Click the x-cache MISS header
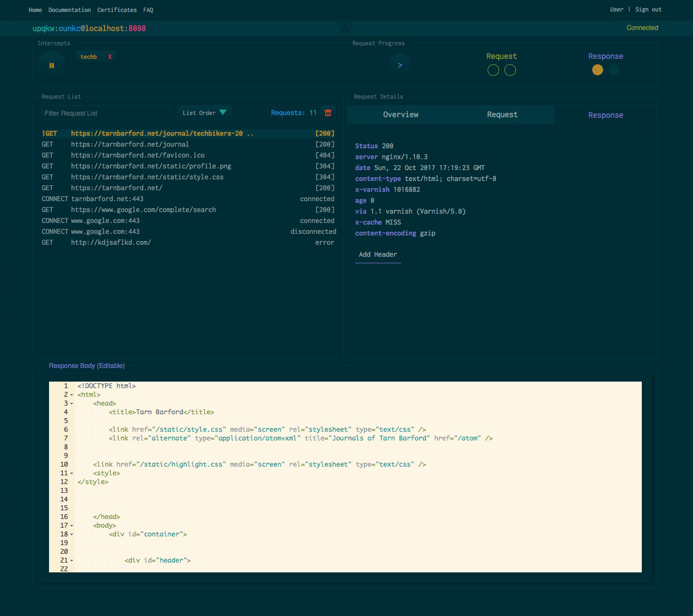Viewport: 693px width, 616px height. (378, 222)
